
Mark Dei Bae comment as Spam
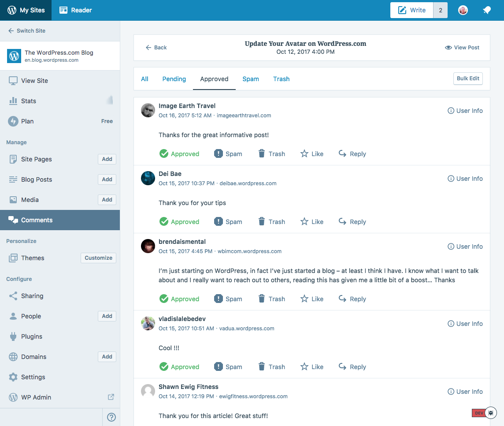pos(228,222)
